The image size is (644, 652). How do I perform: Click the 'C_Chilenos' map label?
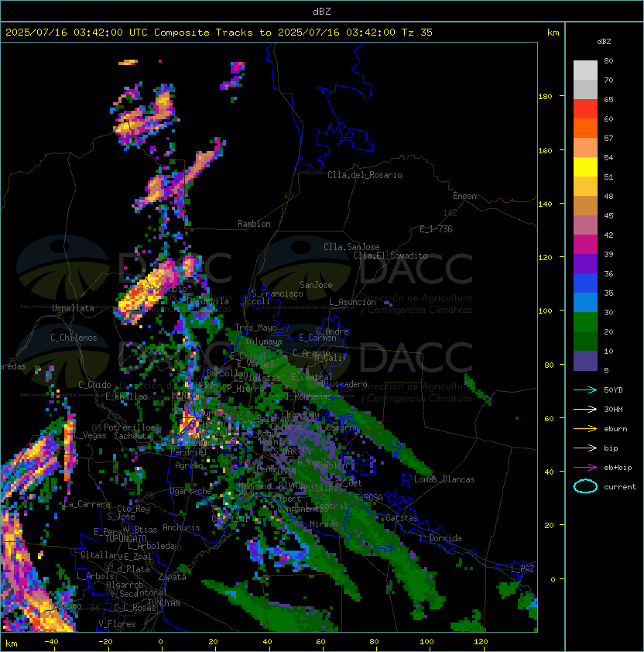pos(74,338)
